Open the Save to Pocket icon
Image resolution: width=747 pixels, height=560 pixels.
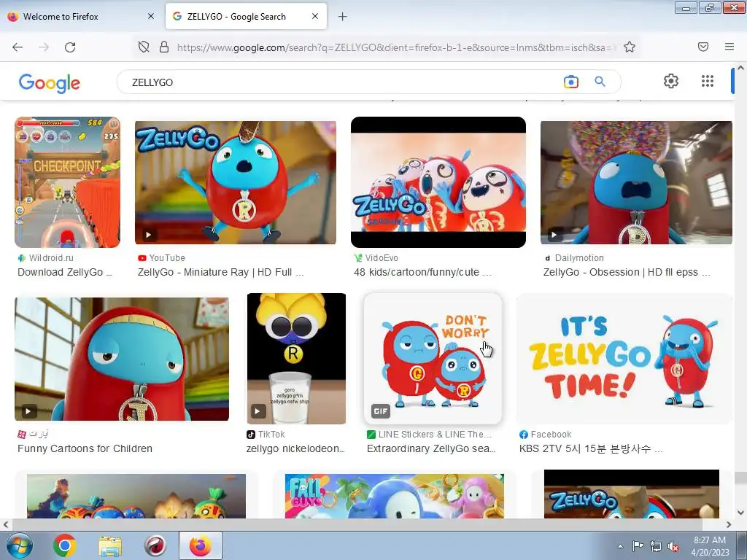(x=703, y=47)
